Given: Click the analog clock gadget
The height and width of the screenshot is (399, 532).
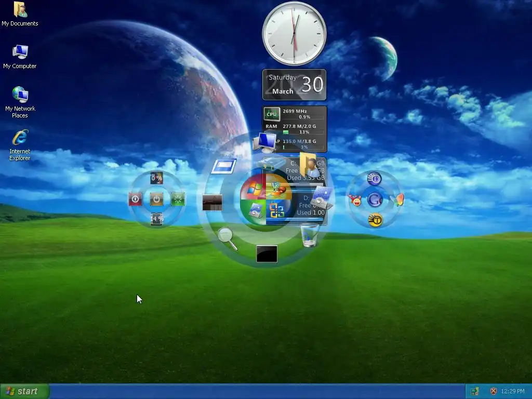Looking at the screenshot, I should click(x=294, y=34).
